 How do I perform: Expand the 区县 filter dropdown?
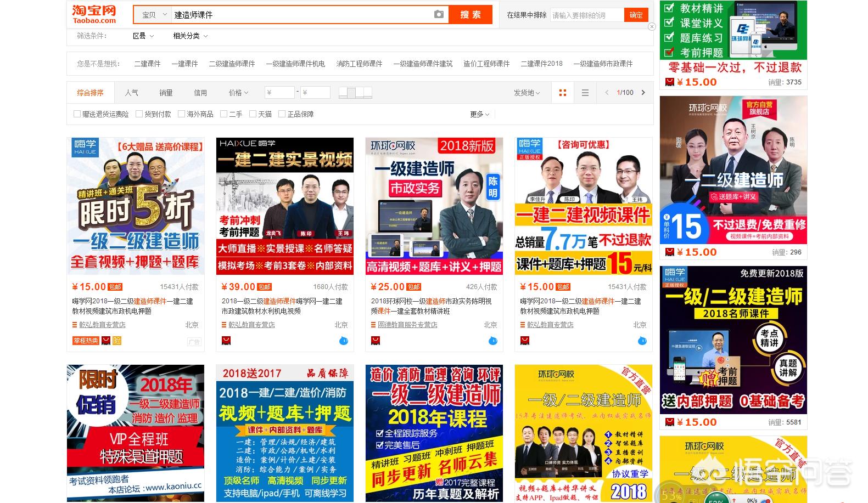[x=143, y=36]
